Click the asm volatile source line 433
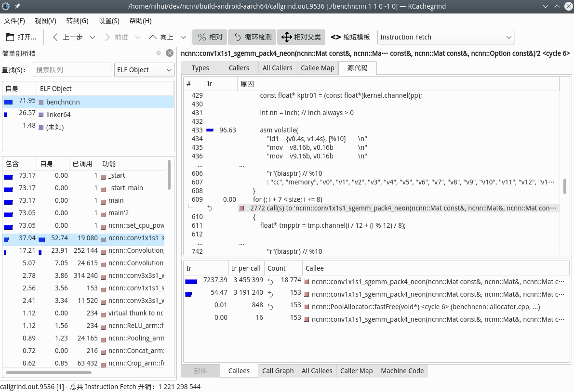Screen dimensions: 574x392 pos(371,130)
